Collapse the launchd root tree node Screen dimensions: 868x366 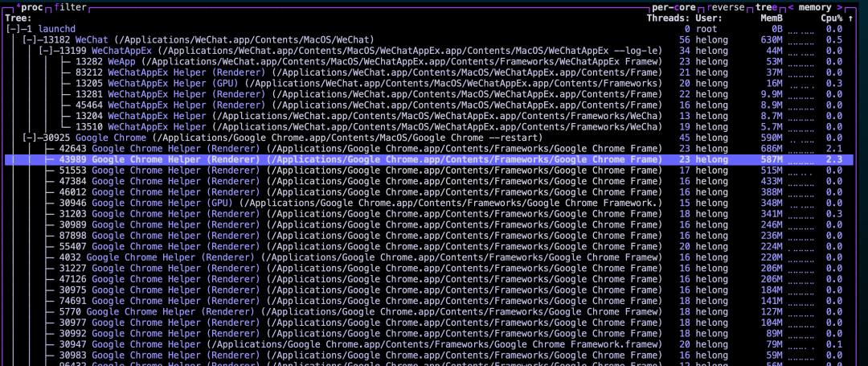[14, 28]
